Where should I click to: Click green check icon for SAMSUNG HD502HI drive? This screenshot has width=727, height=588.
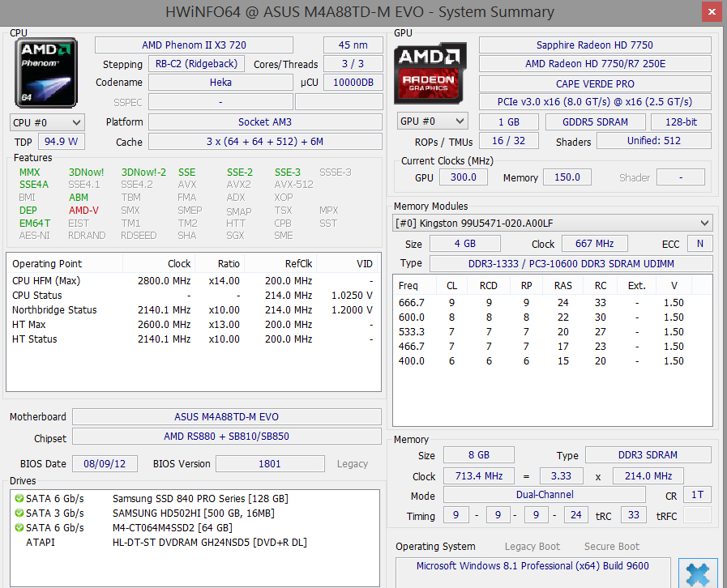point(19,513)
